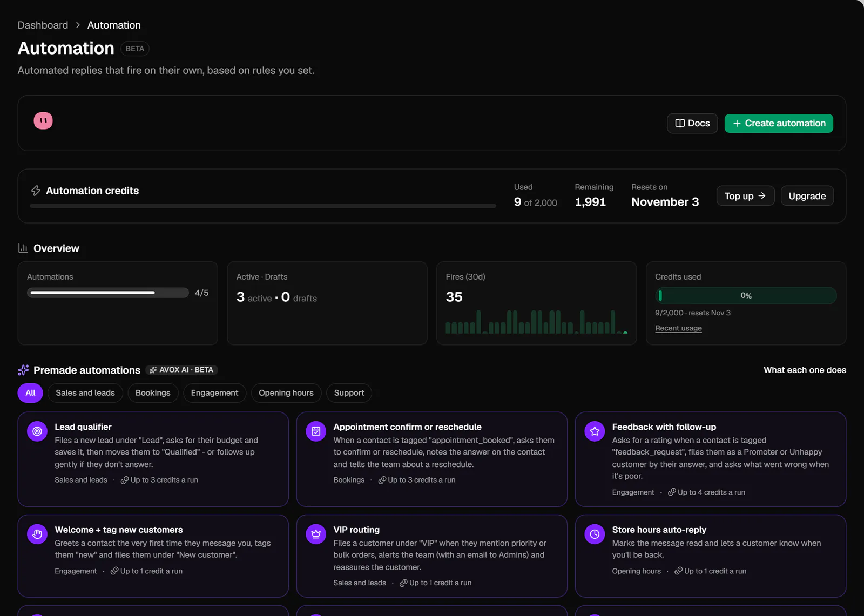Screen dimensions: 864x616
Task: Click the Store hours auto-reply clock icon
Action: coord(595,534)
